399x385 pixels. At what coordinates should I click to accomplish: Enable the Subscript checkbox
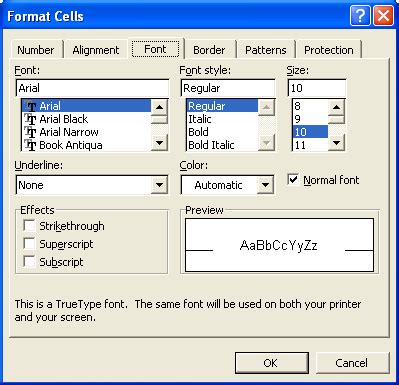click(29, 261)
